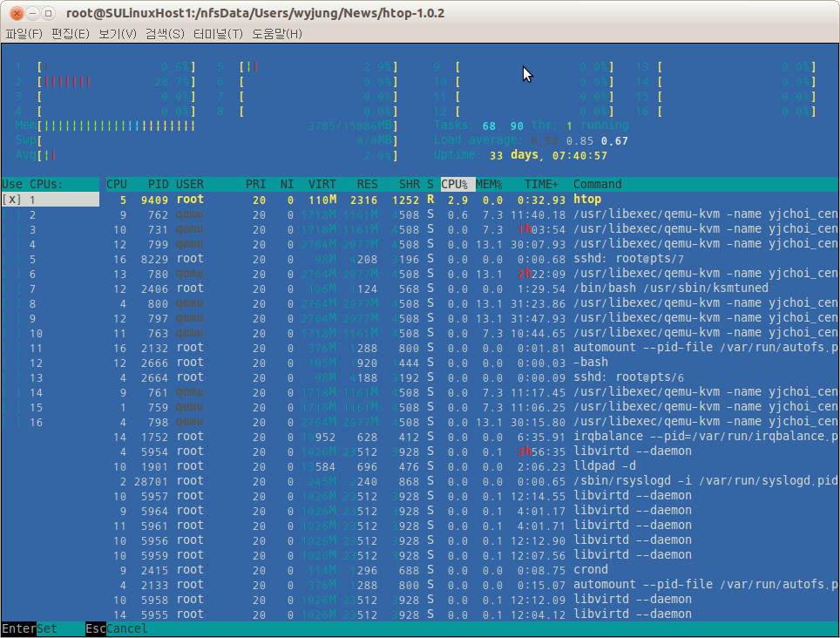Sort by the VIRT column header
This screenshot has height=638, width=840.
click(322, 184)
